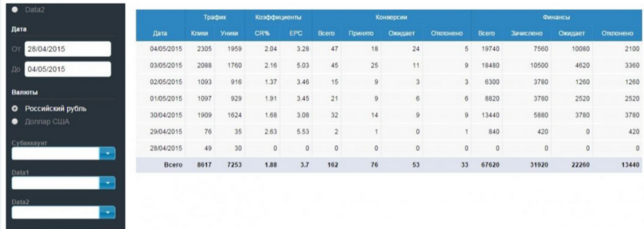Select the 03/05/2015 date cell in table
The width and height of the screenshot is (644, 229).
click(x=166, y=65)
